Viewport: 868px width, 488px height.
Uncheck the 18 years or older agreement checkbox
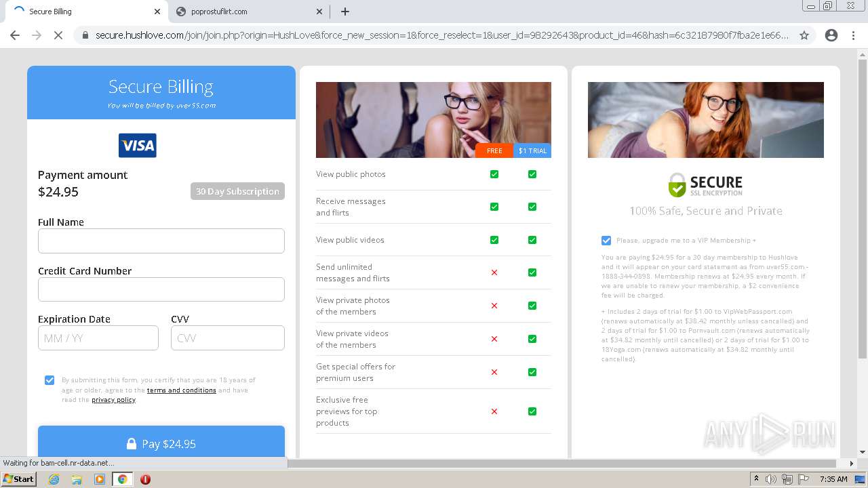click(x=50, y=380)
